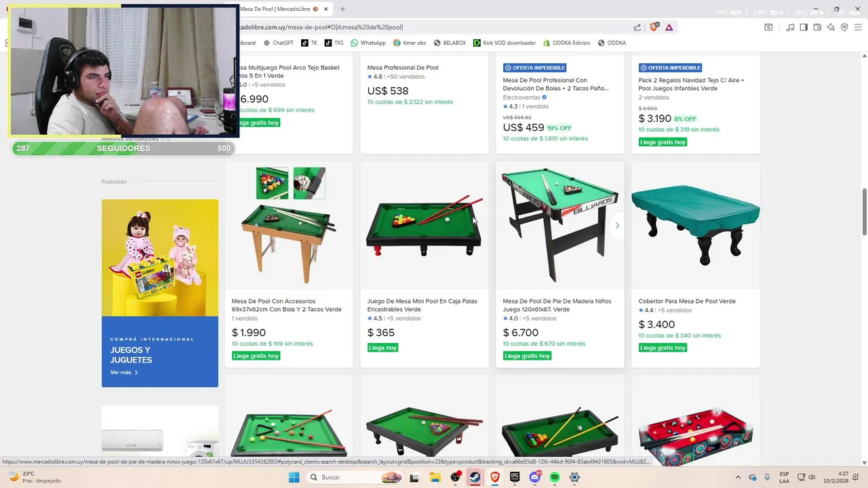The width and height of the screenshot is (868, 488).
Task: Open the Brave Shields lion icon
Action: pyautogui.click(x=654, y=27)
